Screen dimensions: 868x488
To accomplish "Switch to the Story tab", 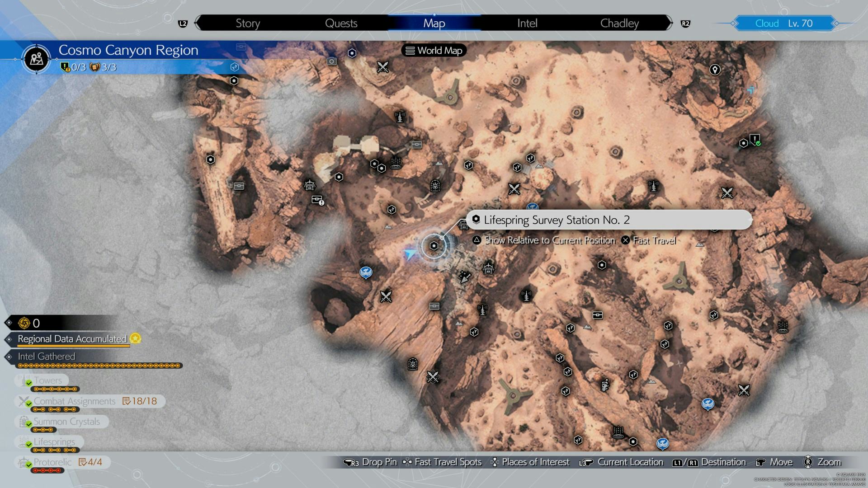I will (x=248, y=23).
